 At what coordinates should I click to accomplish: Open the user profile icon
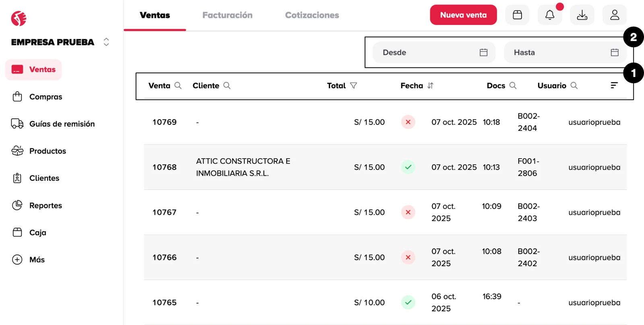pyautogui.click(x=615, y=15)
